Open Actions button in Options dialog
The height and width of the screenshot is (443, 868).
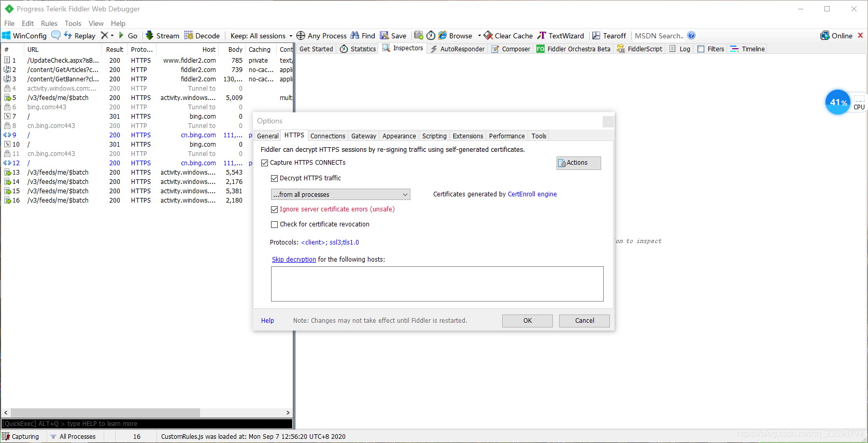pyautogui.click(x=579, y=163)
